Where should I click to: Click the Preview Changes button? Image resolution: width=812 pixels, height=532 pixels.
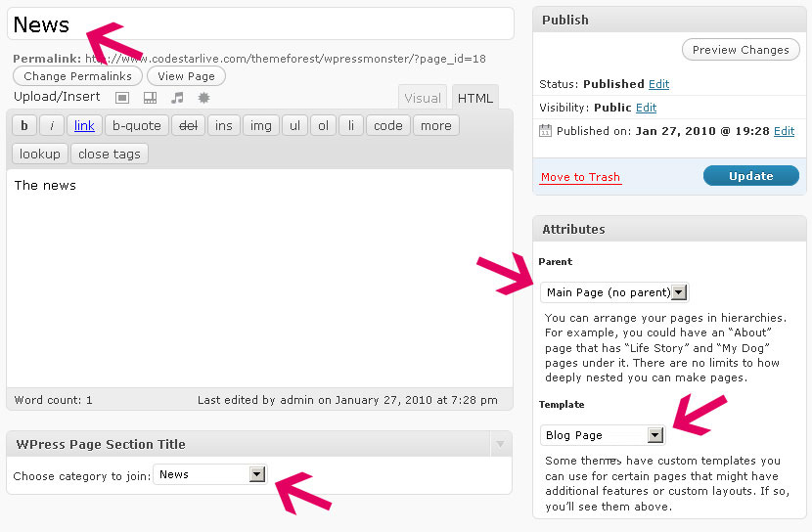[x=740, y=50]
